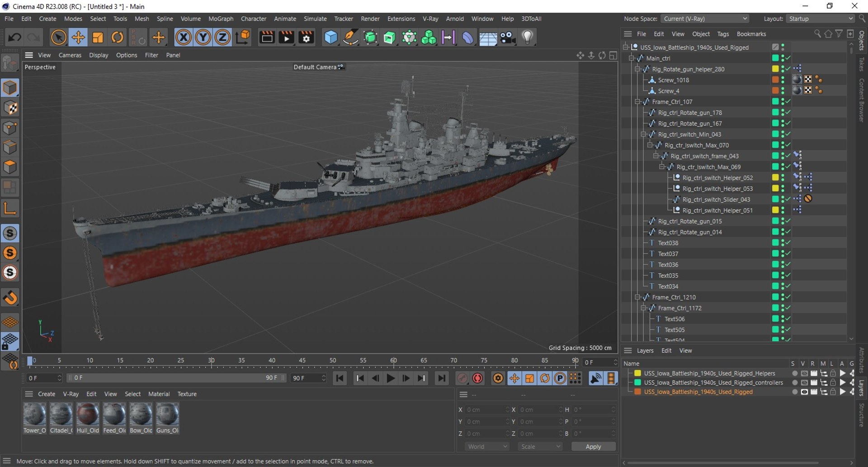Go to start of animation

click(x=340, y=378)
